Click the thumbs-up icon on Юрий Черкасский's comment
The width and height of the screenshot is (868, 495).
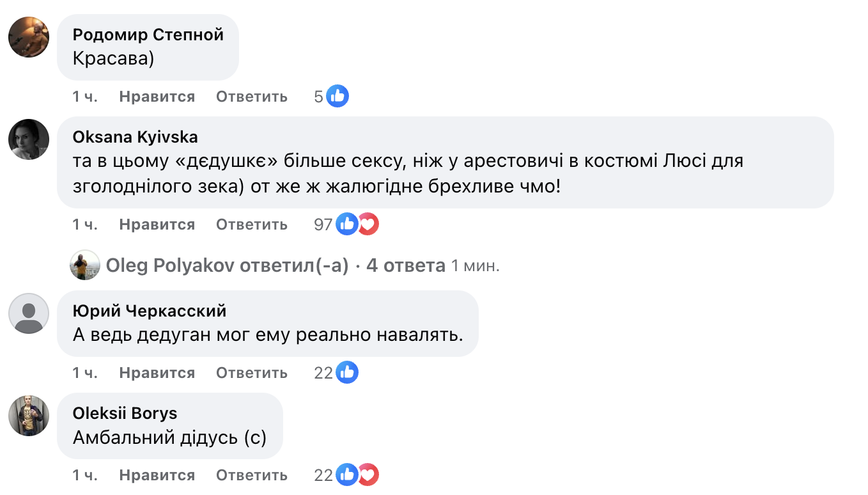[x=347, y=373]
